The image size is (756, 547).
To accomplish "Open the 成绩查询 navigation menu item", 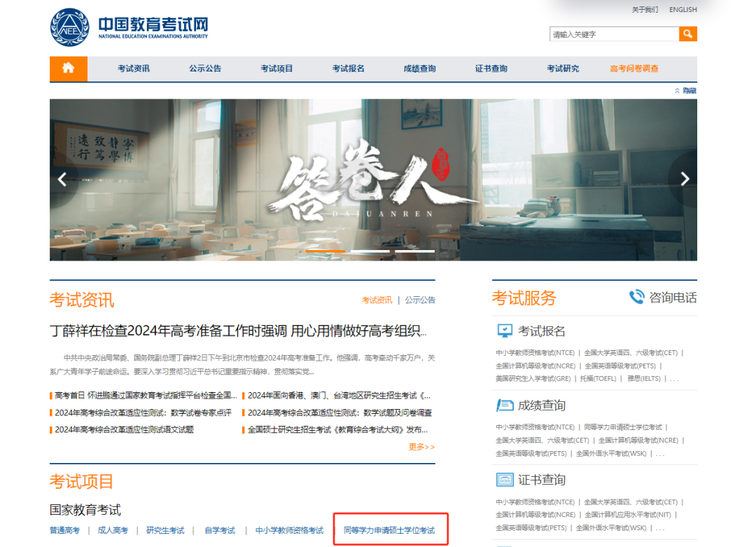I will 419,69.
